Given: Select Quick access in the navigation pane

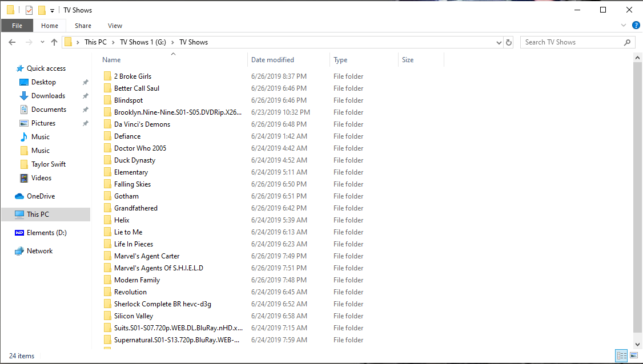Looking at the screenshot, I should pyautogui.click(x=46, y=68).
